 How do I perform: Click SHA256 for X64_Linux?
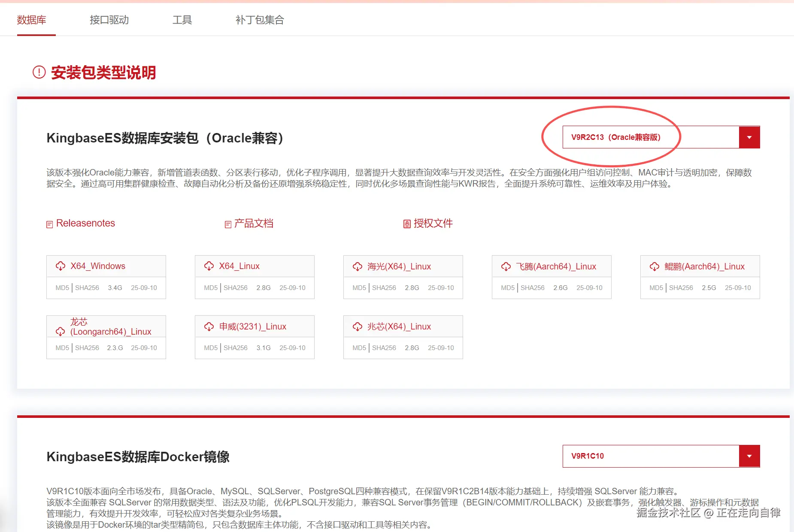click(236, 288)
